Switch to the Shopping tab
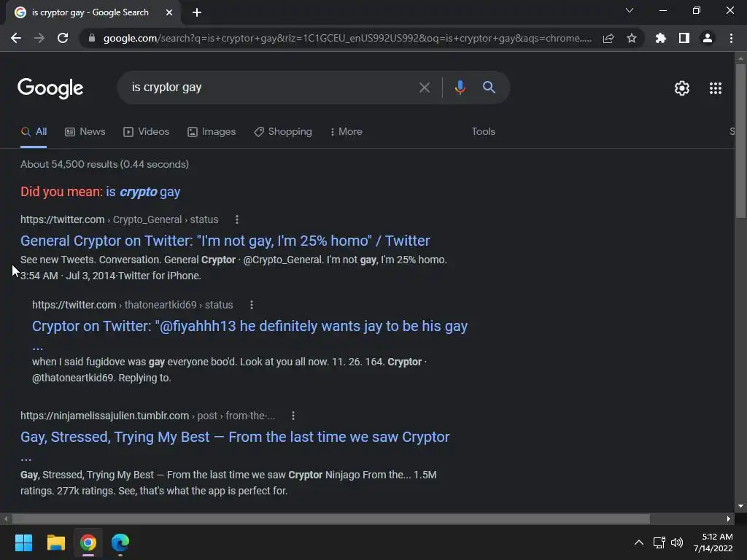Screen dimensions: 747x560 coord(283,132)
